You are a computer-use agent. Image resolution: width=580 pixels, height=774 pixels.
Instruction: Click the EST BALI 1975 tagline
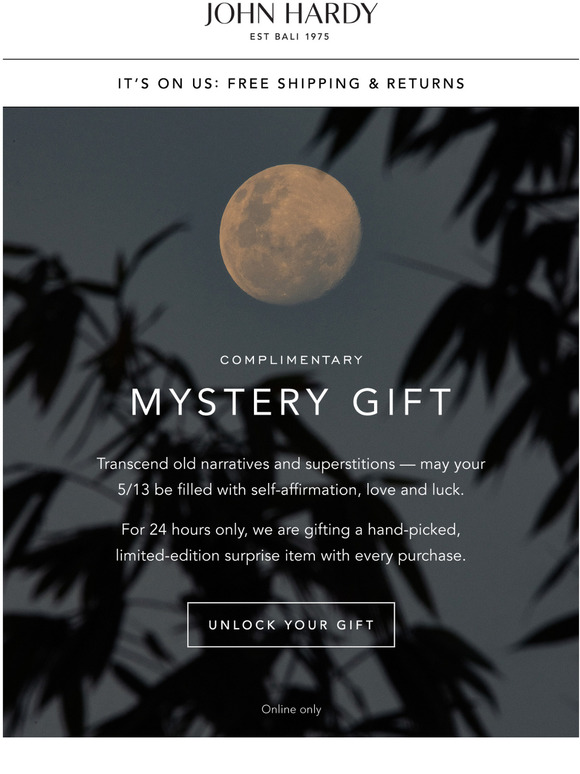point(290,37)
